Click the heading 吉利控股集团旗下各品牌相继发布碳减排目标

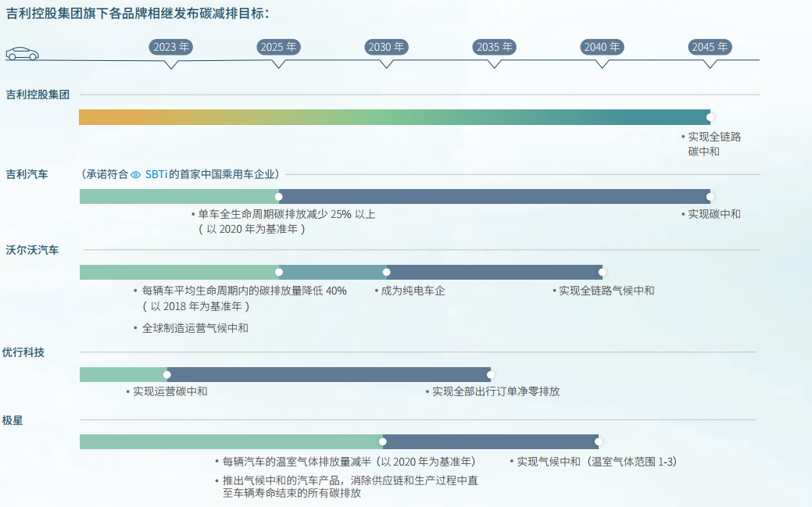pyautogui.click(x=138, y=13)
